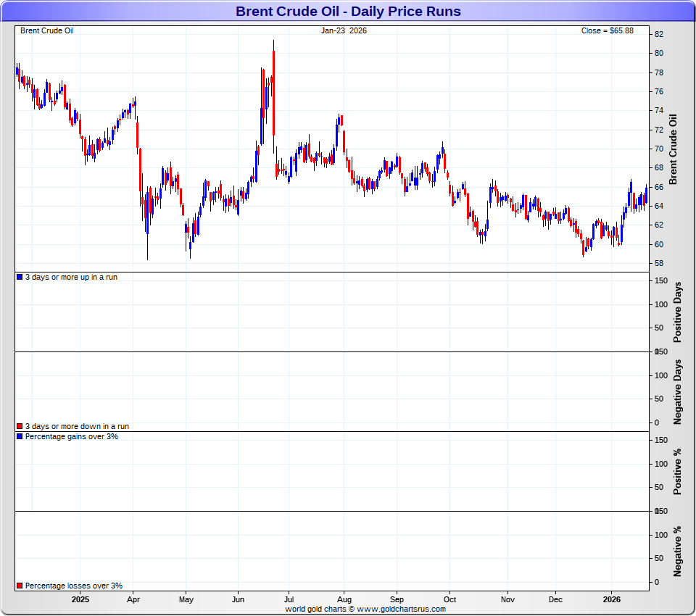Click the 70 price axis value
The height and width of the screenshot is (616, 696).
659,149
